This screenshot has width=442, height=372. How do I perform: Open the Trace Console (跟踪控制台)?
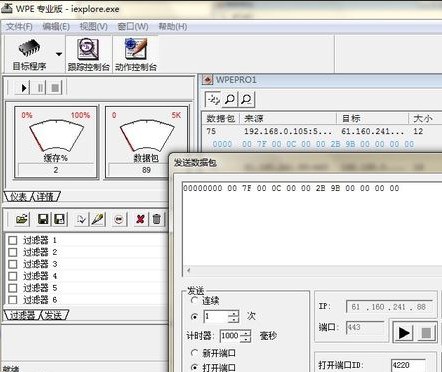[88, 54]
